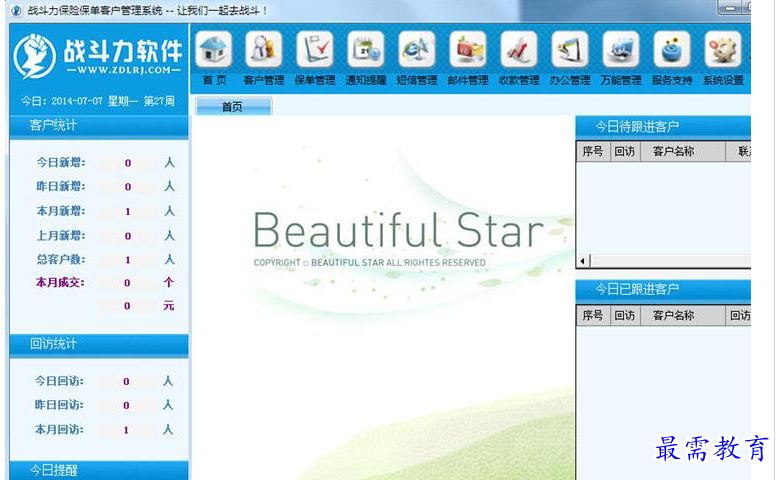Minimize the window using title bar button

click(x=729, y=7)
